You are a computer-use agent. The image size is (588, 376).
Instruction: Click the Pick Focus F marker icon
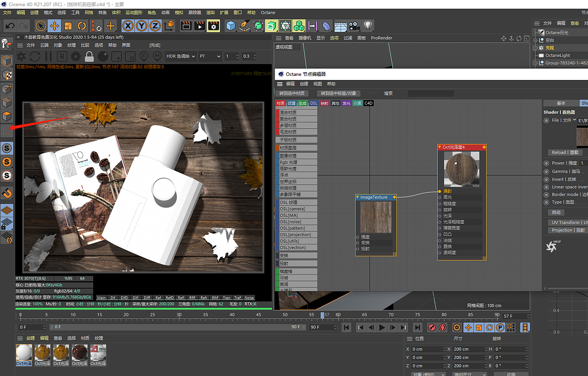(x=144, y=56)
